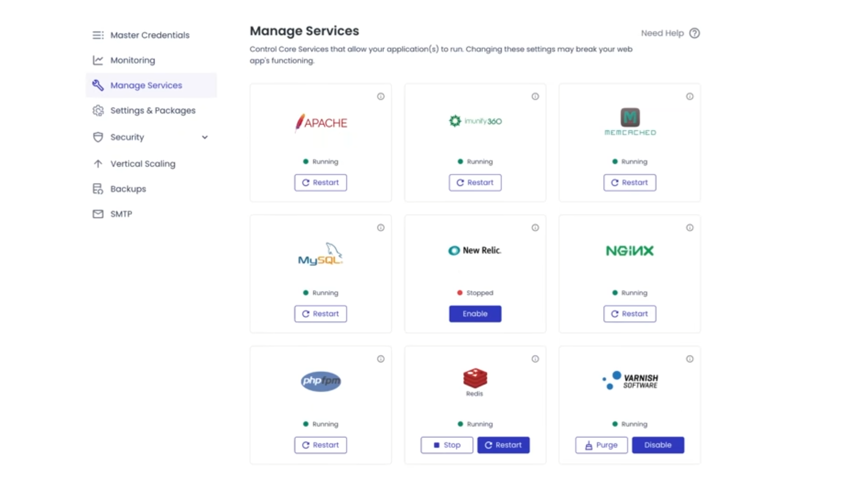Open Backups section
The height and width of the screenshot is (488, 868).
[151, 189]
